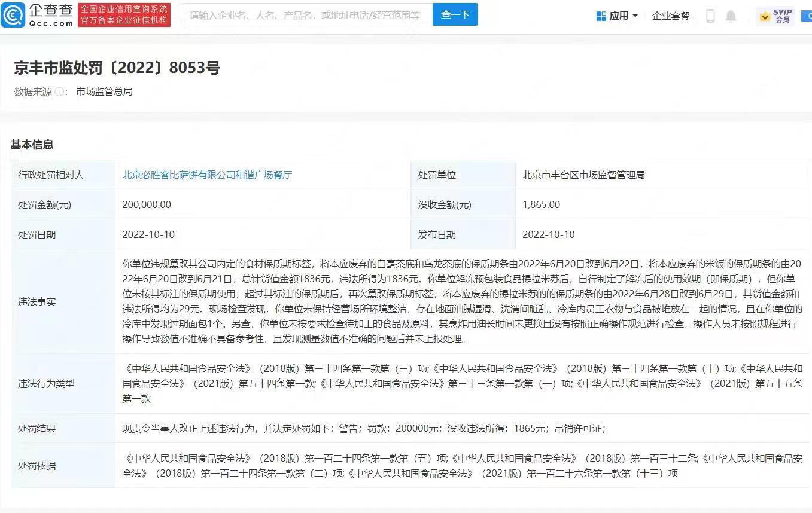This screenshot has height=513, width=812.
Task: Click the 应用 grid icon
Action: click(601, 16)
